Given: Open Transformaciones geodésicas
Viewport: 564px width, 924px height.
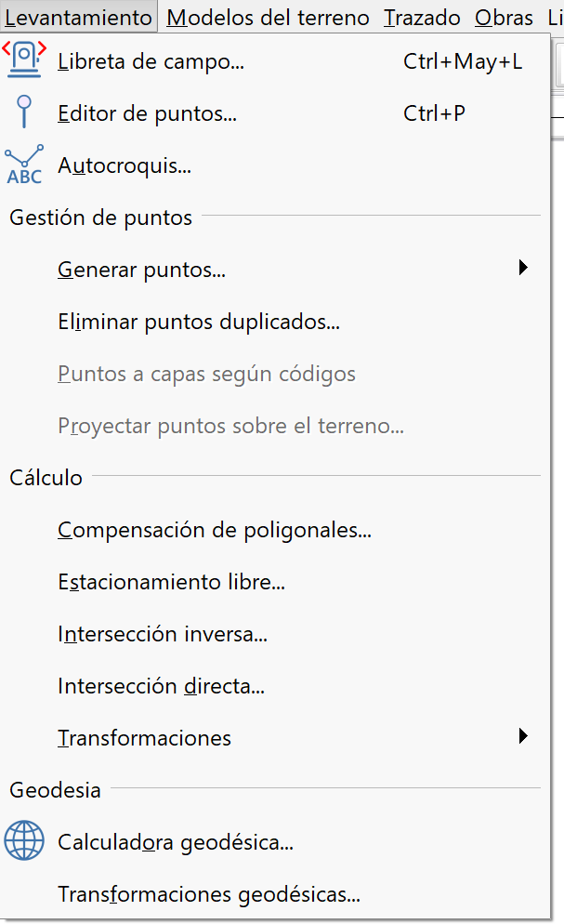Looking at the screenshot, I should 209,894.
